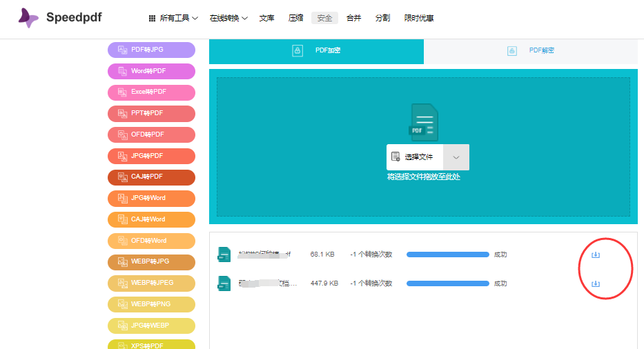644x349 pixels.
Task: Select the OFD转Word sidebar button
Action: point(152,241)
